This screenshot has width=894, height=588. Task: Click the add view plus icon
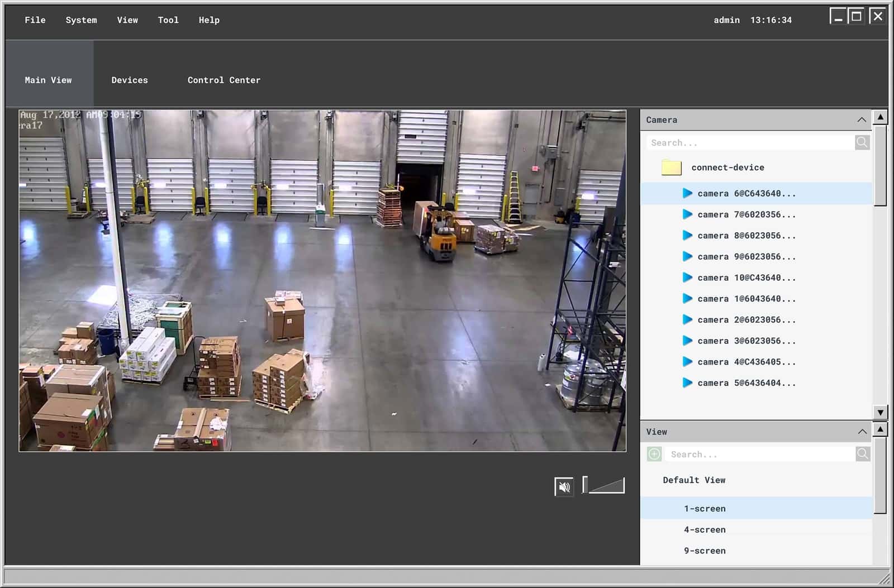click(654, 454)
